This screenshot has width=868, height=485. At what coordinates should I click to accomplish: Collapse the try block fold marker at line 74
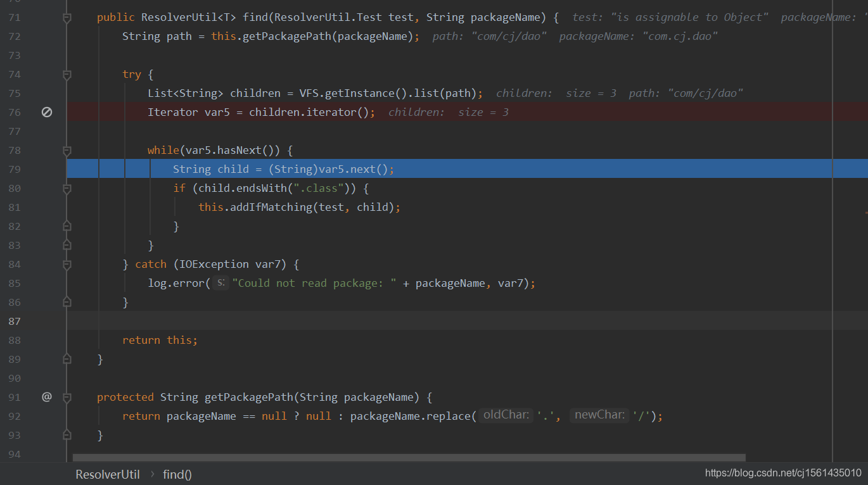(x=67, y=75)
